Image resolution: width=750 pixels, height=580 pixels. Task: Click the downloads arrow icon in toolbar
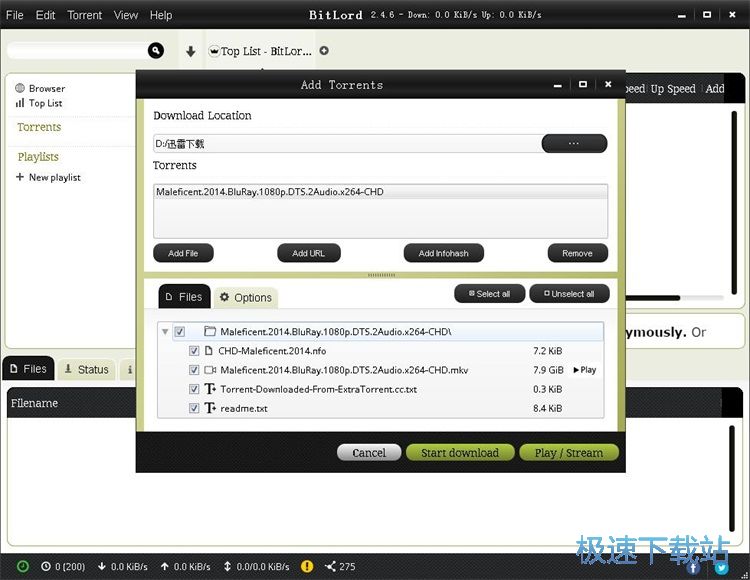pyautogui.click(x=190, y=51)
